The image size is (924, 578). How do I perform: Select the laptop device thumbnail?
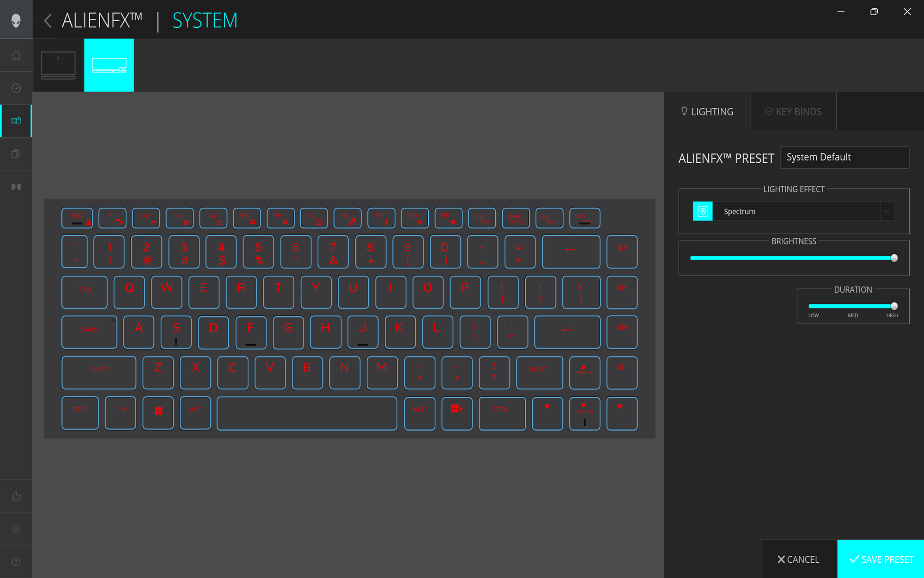58,65
